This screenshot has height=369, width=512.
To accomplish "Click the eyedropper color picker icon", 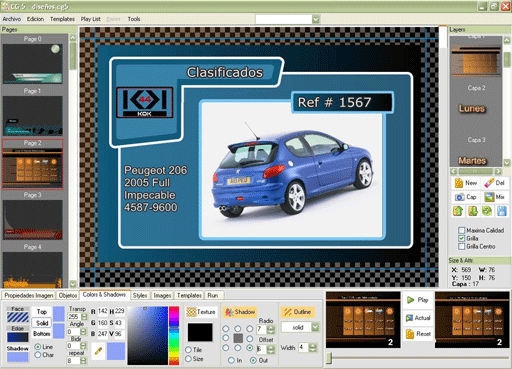I will (x=98, y=351).
